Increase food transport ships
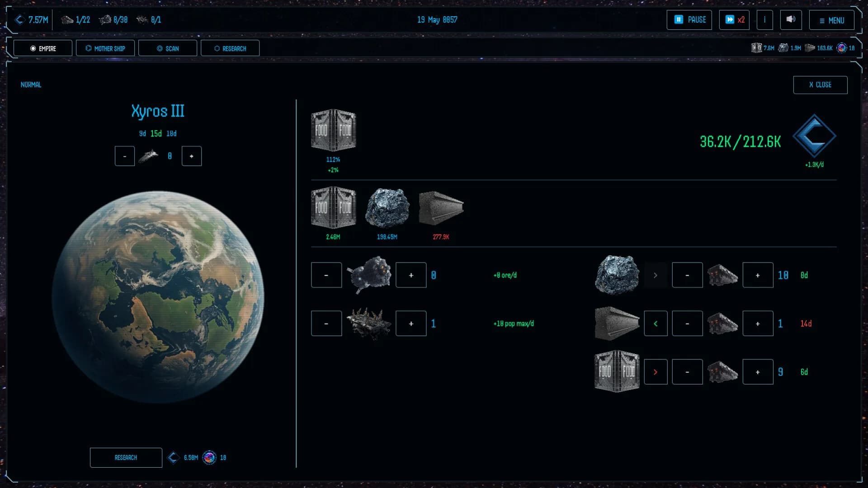Image resolution: width=868 pixels, height=488 pixels. pos(758,372)
